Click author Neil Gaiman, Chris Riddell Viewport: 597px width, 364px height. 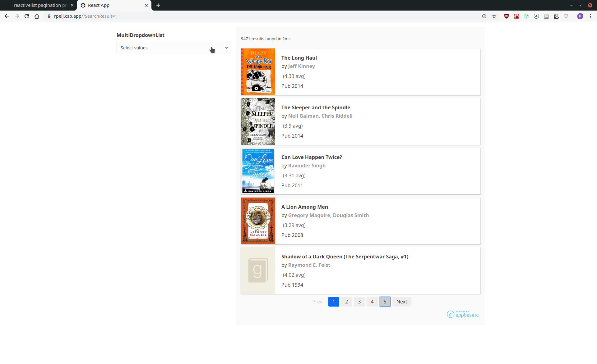click(x=320, y=116)
